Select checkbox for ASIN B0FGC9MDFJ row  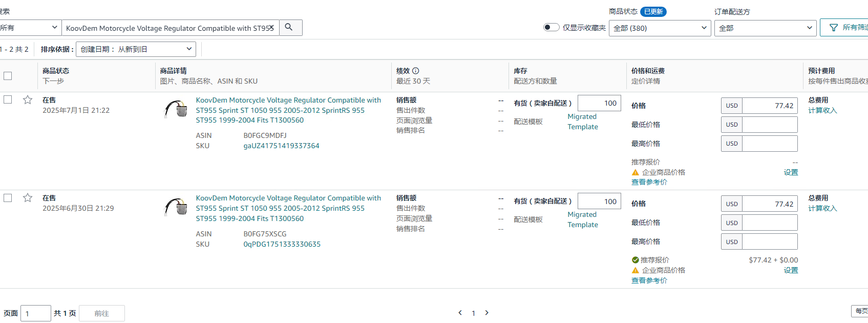(8, 99)
